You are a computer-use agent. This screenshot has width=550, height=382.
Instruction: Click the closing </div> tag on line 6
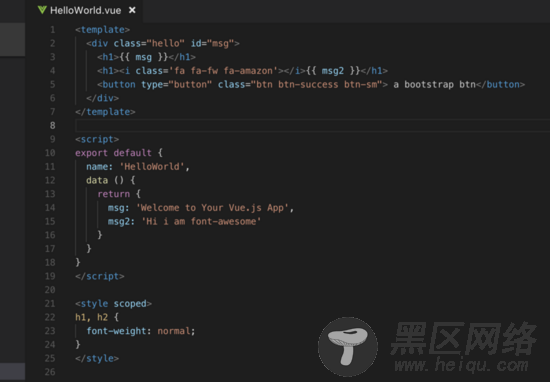(102, 98)
